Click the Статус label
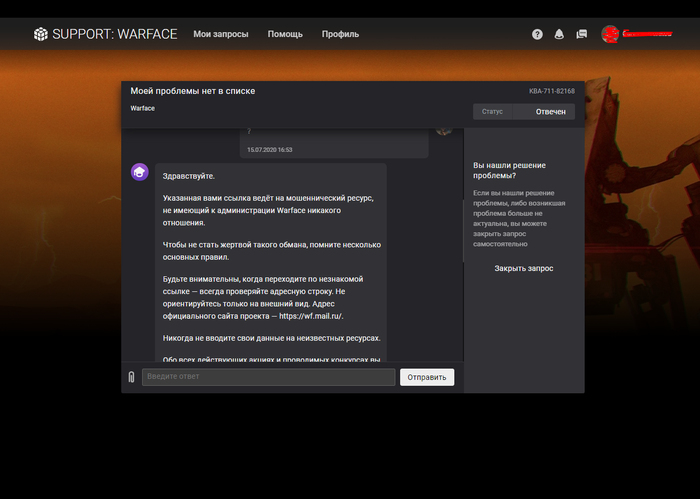700x499 pixels. point(492,112)
